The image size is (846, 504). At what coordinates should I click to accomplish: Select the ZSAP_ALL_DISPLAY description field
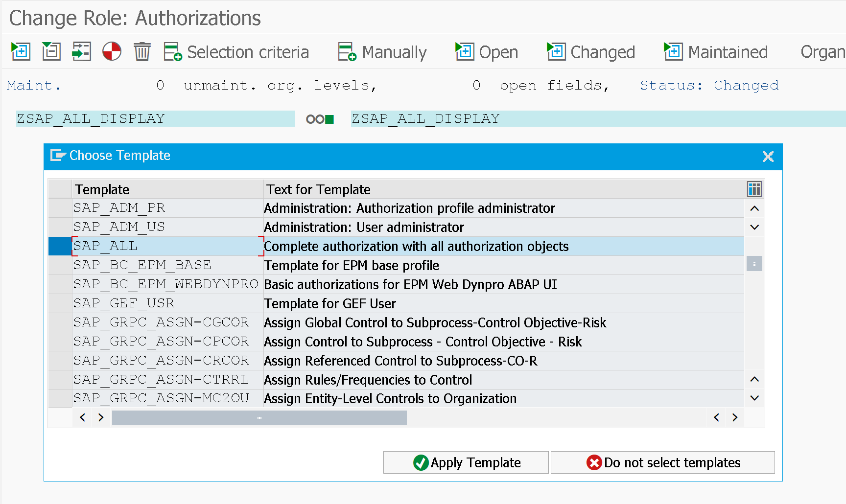(x=598, y=119)
